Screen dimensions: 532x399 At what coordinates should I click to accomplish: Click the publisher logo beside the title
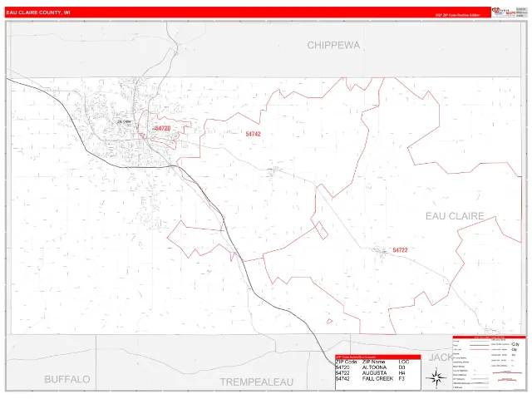504,12
